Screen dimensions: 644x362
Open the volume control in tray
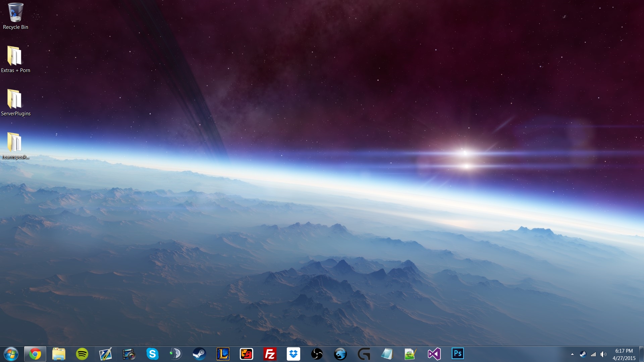coord(603,354)
